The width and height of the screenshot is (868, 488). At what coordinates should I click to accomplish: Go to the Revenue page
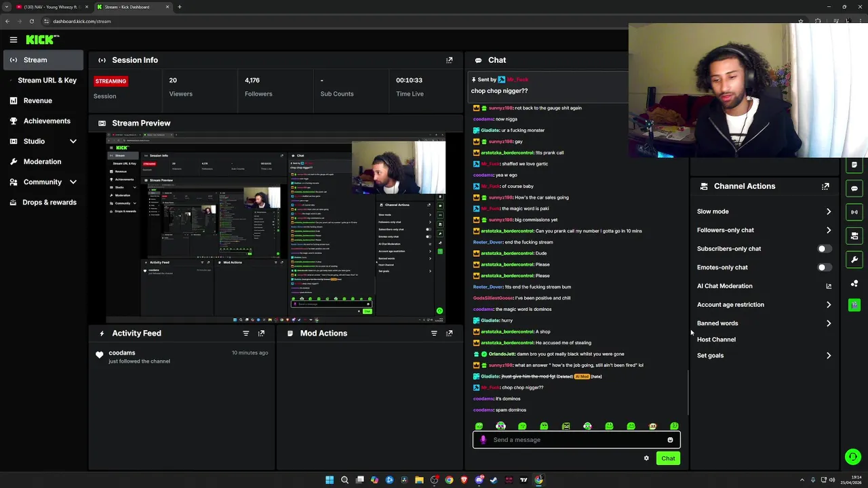(x=43, y=101)
